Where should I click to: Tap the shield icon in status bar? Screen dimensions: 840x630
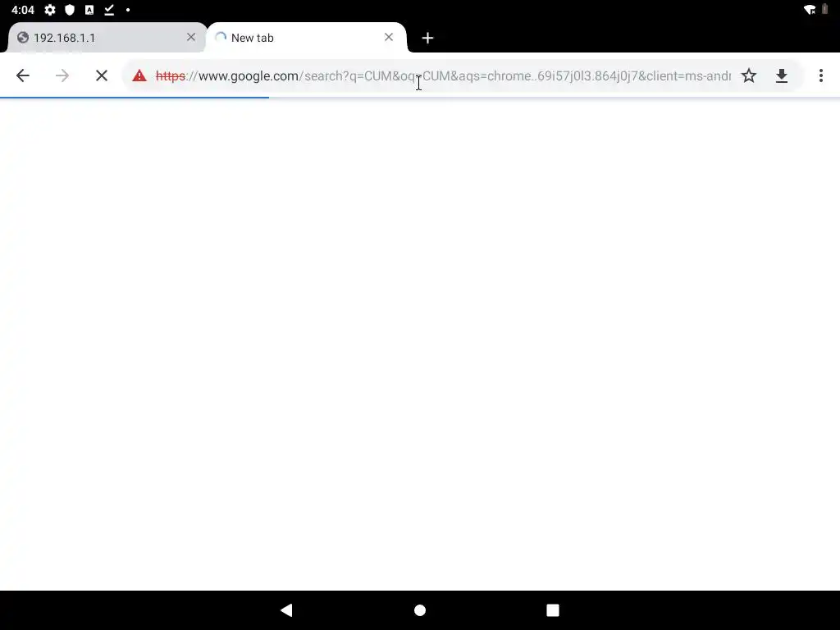click(70, 10)
